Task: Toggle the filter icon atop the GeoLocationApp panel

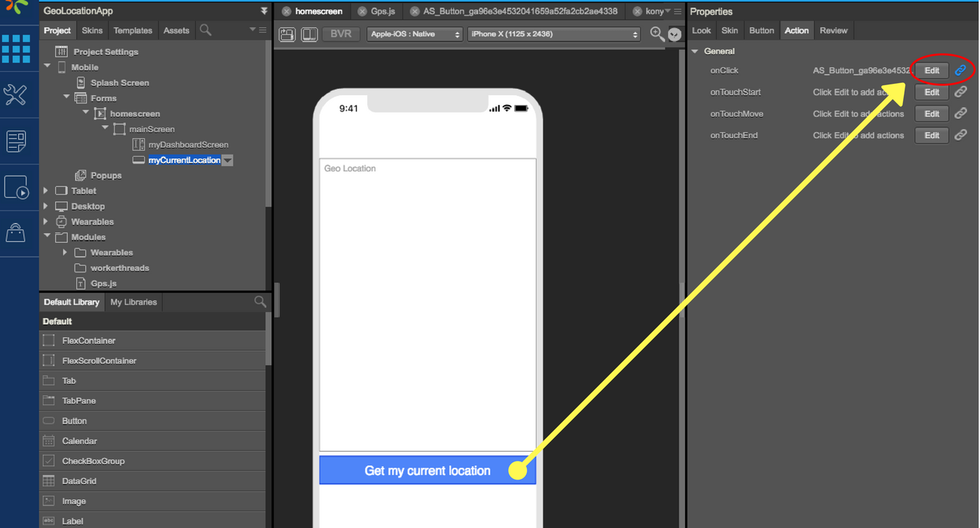Action: [263, 10]
